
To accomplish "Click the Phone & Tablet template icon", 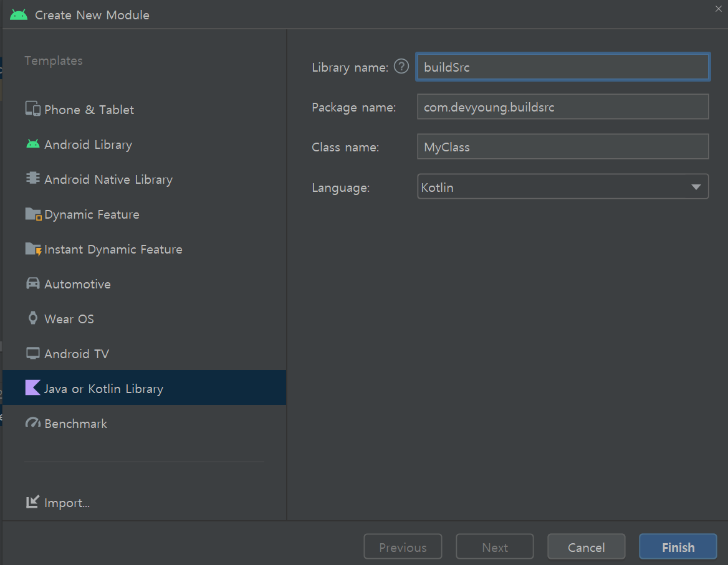I will [x=32, y=108].
